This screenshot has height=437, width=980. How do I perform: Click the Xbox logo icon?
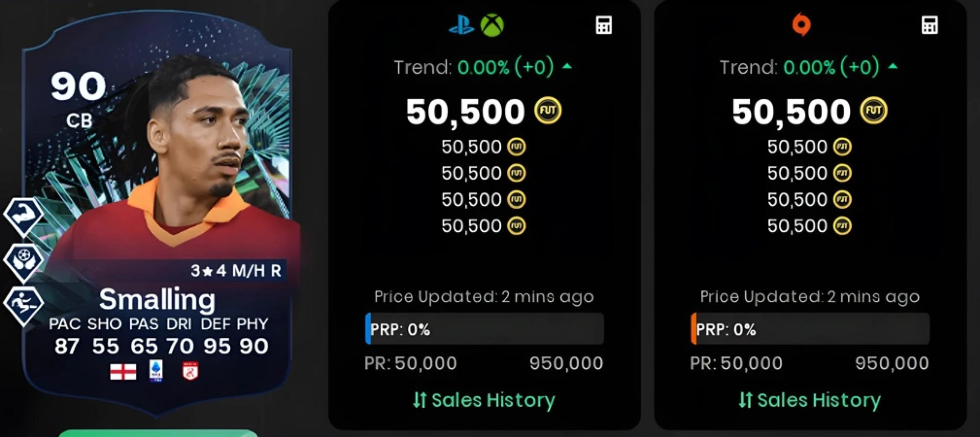(x=492, y=25)
